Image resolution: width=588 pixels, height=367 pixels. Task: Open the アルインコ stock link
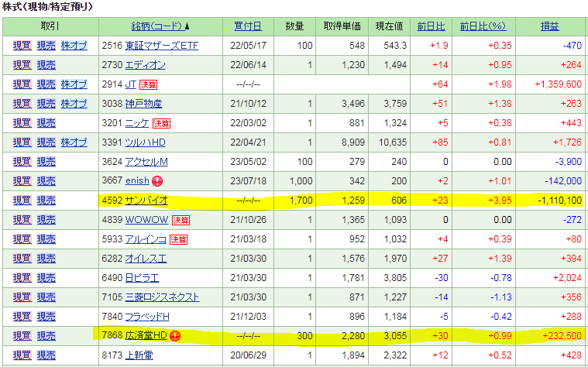tap(146, 239)
